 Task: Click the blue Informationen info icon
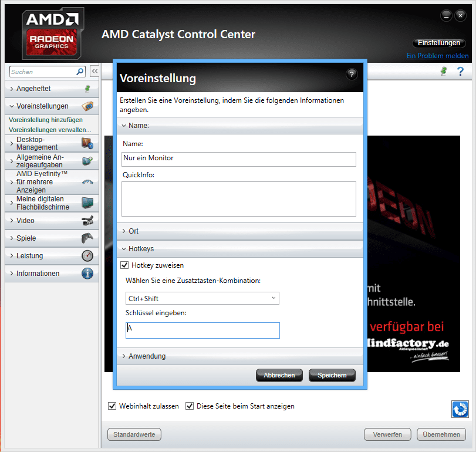tap(87, 274)
